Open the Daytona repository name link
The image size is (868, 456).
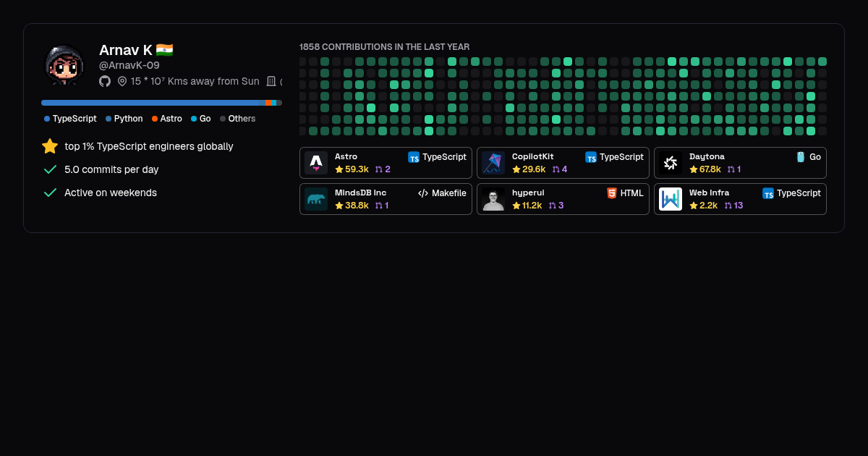[707, 156]
